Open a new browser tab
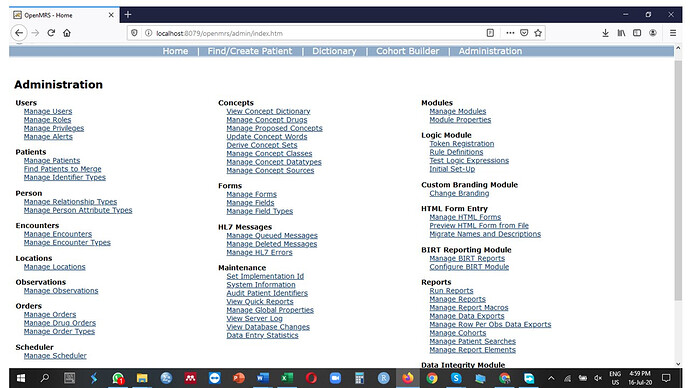This screenshot has height=388, width=690. (128, 15)
